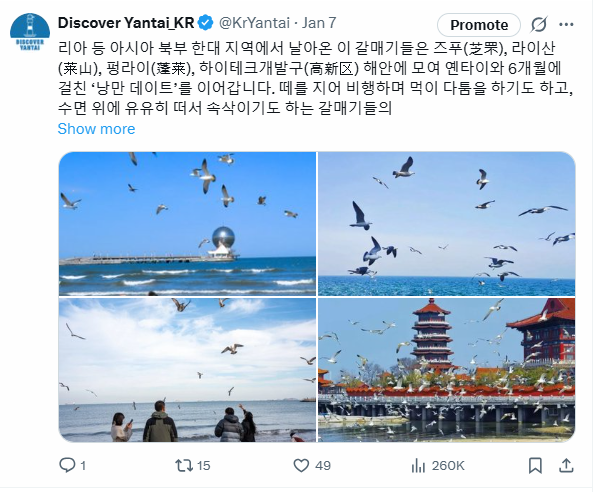Image resolution: width=610 pixels, height=492 pixels.
Task: Open Discover Yantai profile avatar
Action: [30, 32]
